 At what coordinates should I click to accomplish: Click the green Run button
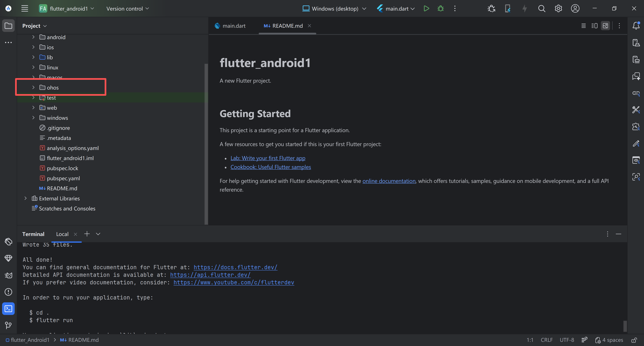[426, 9]
